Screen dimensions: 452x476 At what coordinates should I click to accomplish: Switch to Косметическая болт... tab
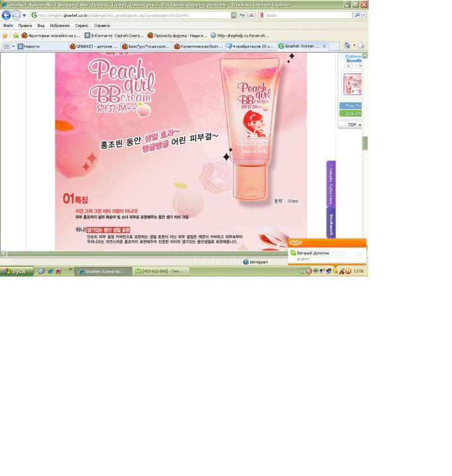[x=199, y=46]
